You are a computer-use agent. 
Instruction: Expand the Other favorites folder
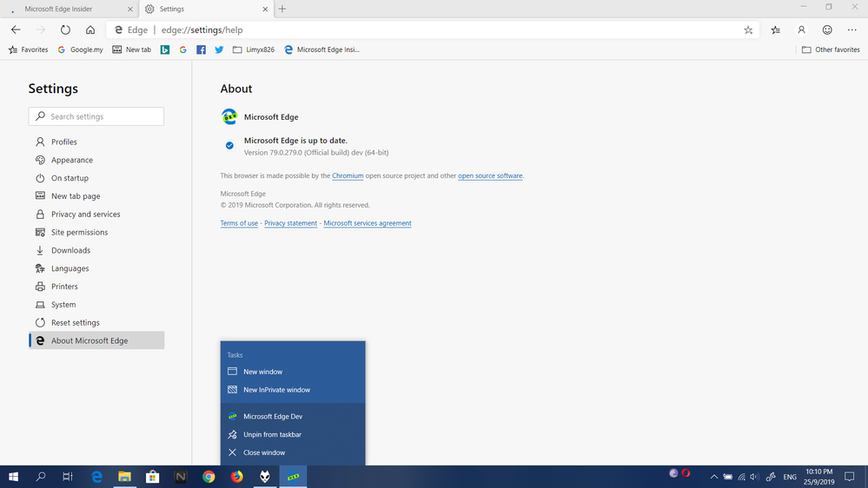tap(831, 49)
